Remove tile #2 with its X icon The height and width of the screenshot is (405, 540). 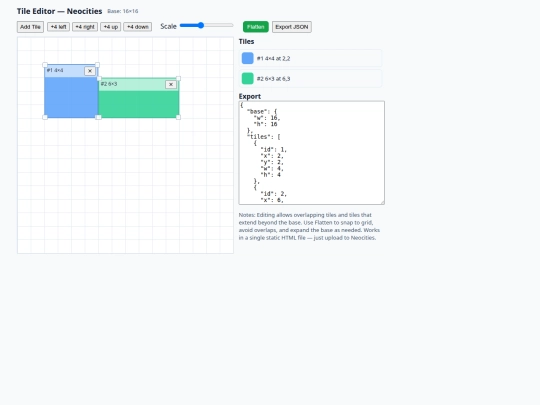pyautogui.click(x=171, y=84)
